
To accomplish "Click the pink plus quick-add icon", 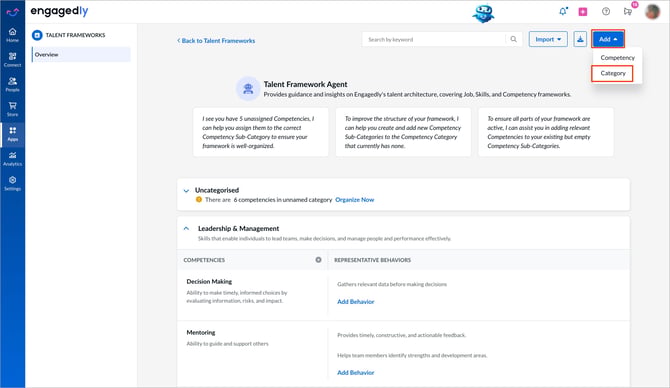I will pos(583,12).
